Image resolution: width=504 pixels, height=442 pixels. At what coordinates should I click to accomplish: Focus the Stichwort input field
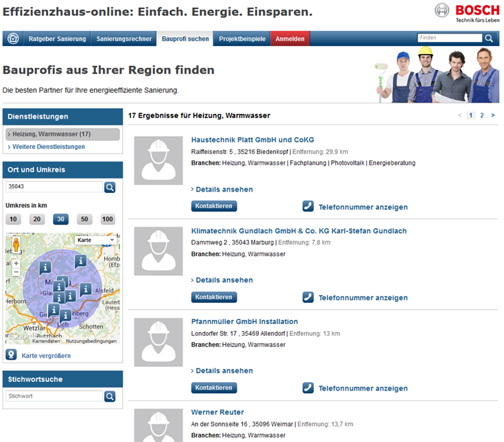click(x=54, y=396)
